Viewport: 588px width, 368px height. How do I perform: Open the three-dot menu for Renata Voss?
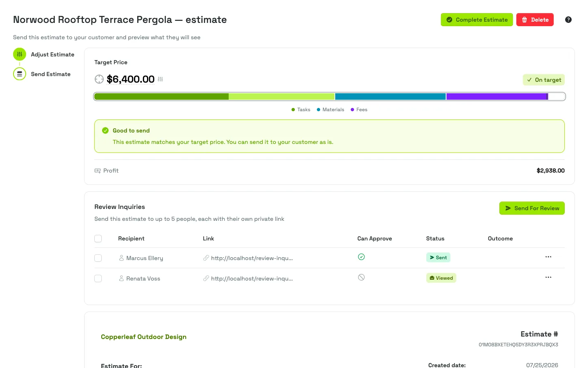click(548, 277)
